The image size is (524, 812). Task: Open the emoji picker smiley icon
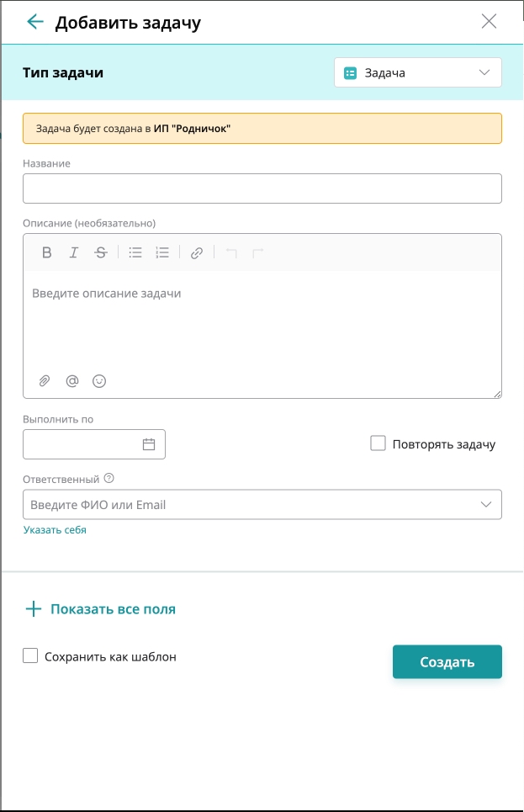tap(99, 381)
